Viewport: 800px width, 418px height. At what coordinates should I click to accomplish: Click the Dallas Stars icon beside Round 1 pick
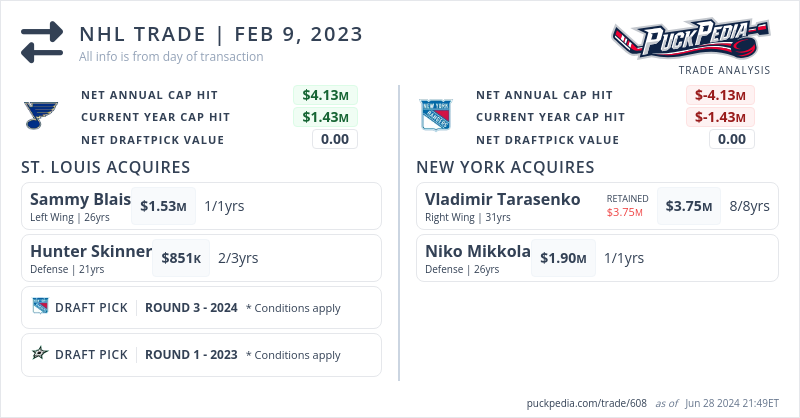(x=40, y=354)
